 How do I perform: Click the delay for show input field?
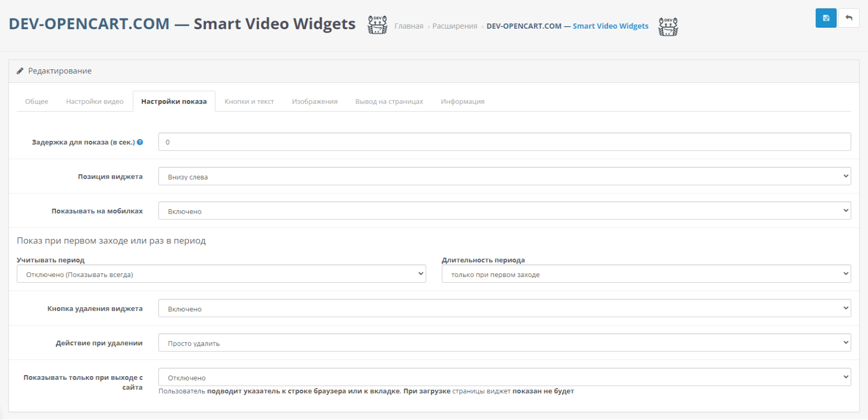[505, 142]
